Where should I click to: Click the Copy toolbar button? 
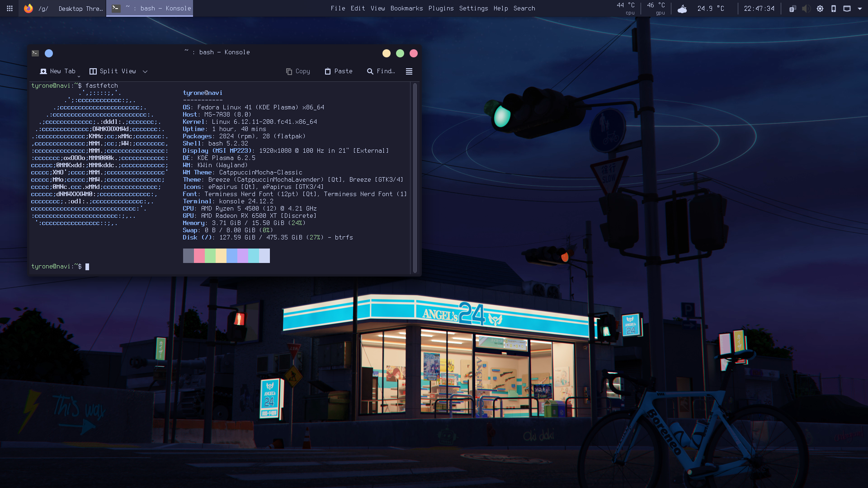coord(298,71)
